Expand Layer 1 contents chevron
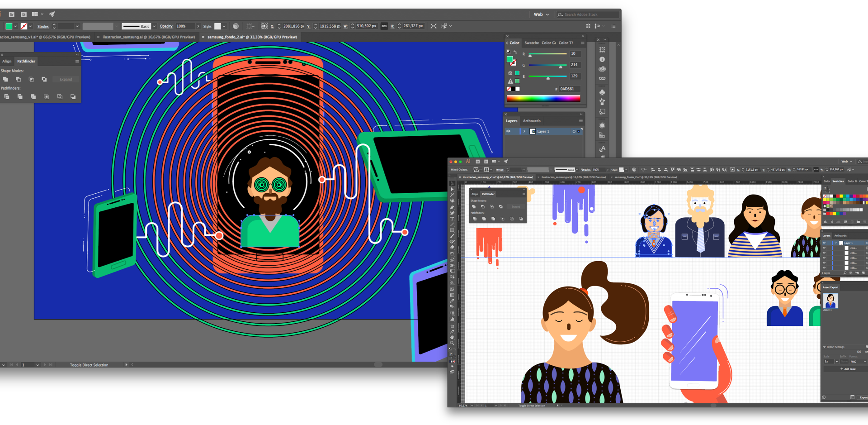Viewport: 868px width, 425px height. tap(524, 131)
